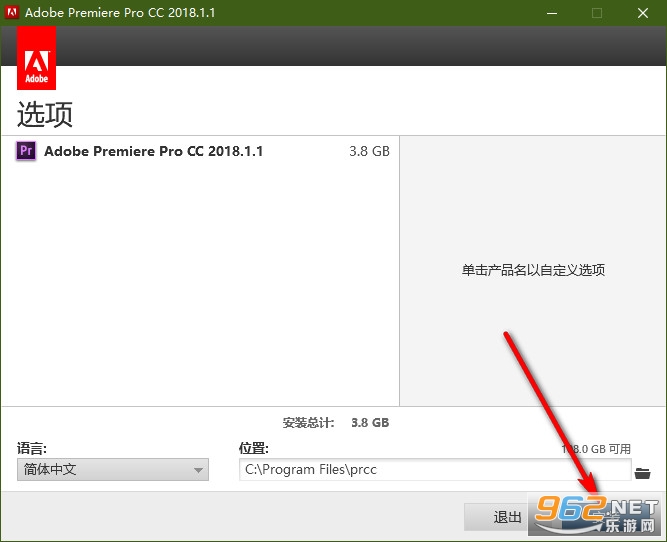Click the Premiere Pro Pr product icon

[x=26, y=151]
